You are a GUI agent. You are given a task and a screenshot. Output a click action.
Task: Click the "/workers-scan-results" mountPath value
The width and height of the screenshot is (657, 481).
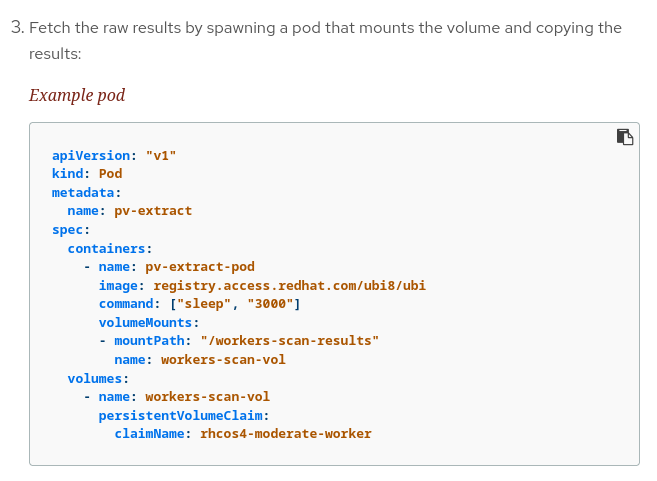(289, 341)
